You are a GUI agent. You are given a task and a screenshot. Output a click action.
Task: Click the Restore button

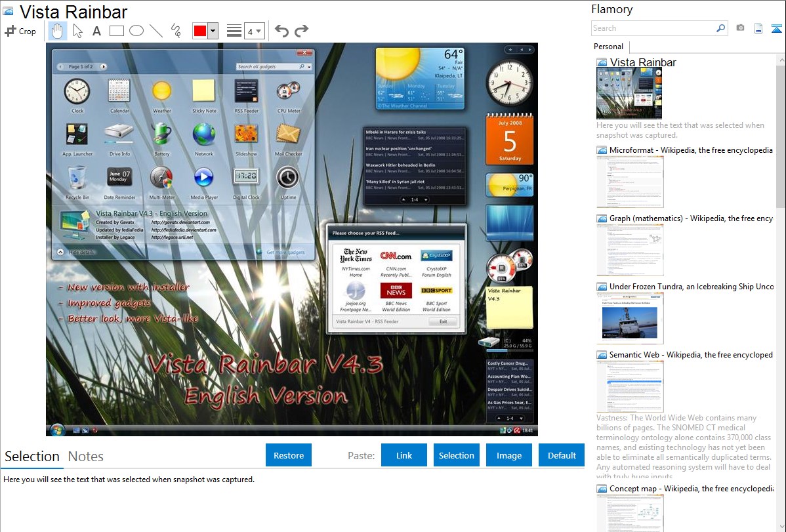point(289,455)
